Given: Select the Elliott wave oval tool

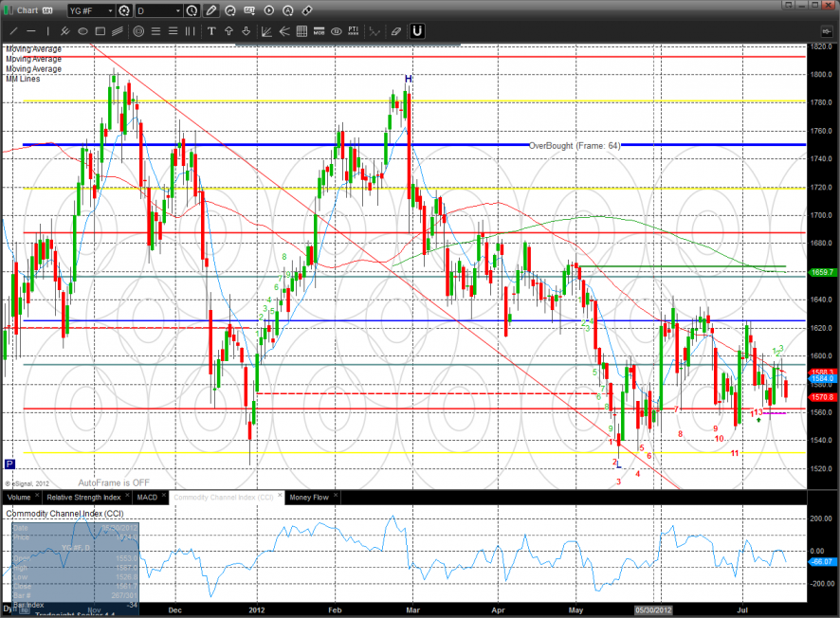Looking at the screenshot, I should tap(336, 31).
